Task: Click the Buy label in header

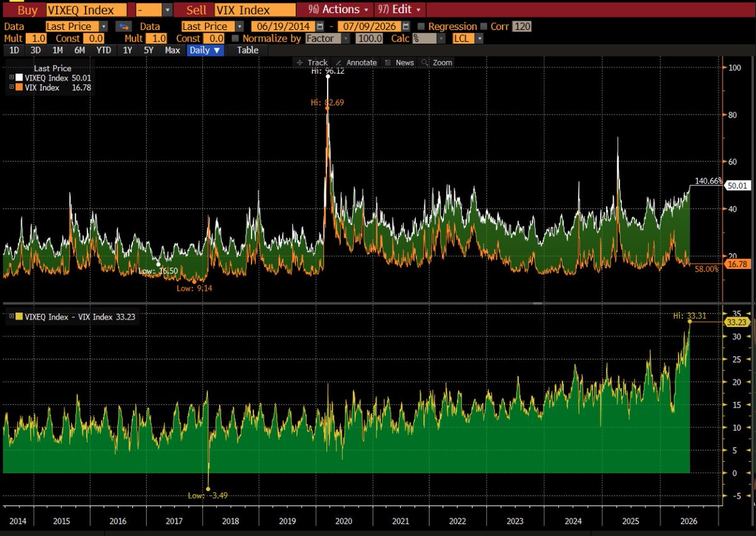Action: [x=26, y=10]
